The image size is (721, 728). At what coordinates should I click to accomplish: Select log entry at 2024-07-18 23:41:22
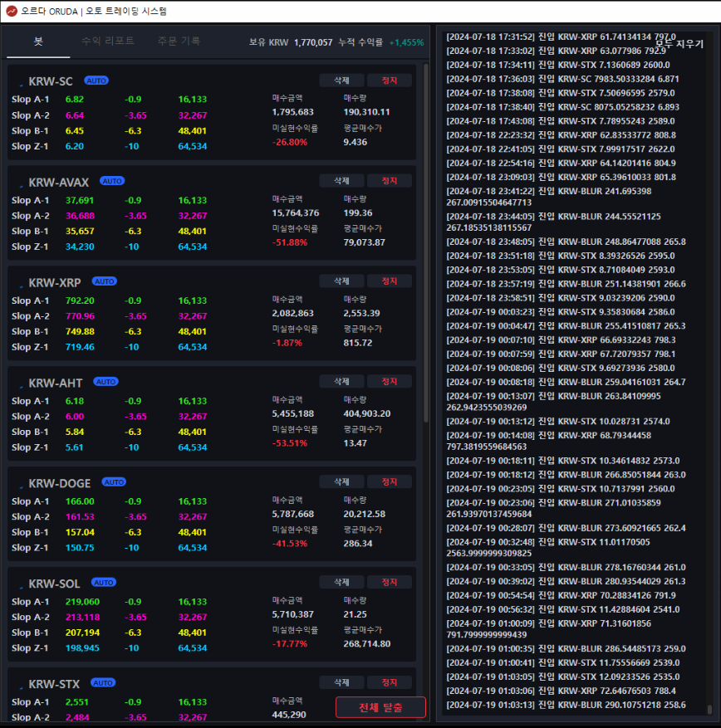(549, 197)
